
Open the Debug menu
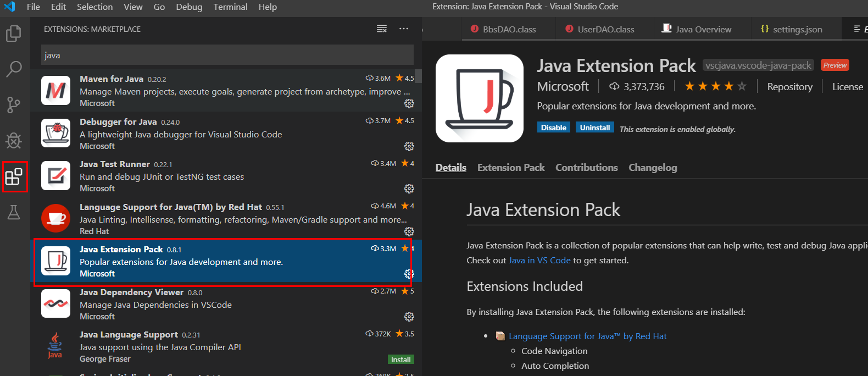click(x=189, y=7)
